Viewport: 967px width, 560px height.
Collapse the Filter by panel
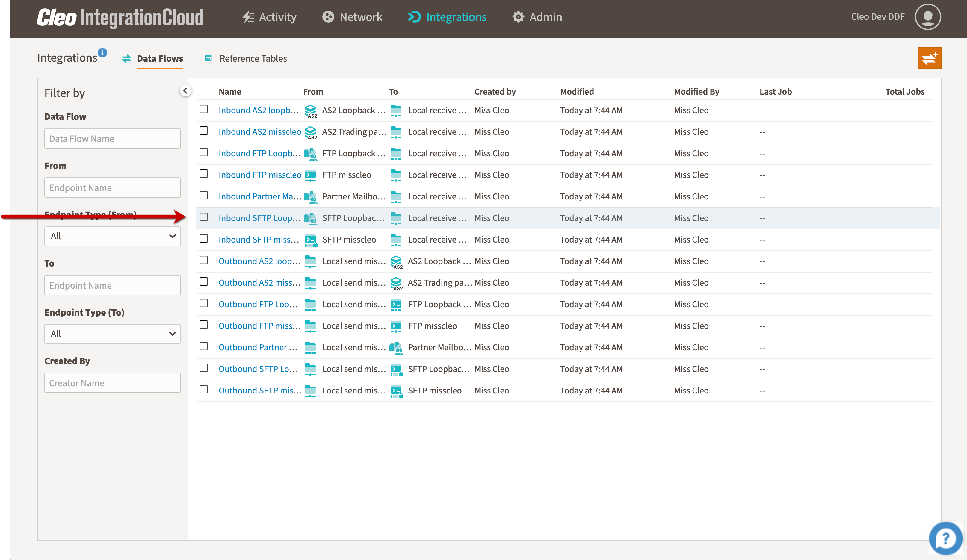185,90
